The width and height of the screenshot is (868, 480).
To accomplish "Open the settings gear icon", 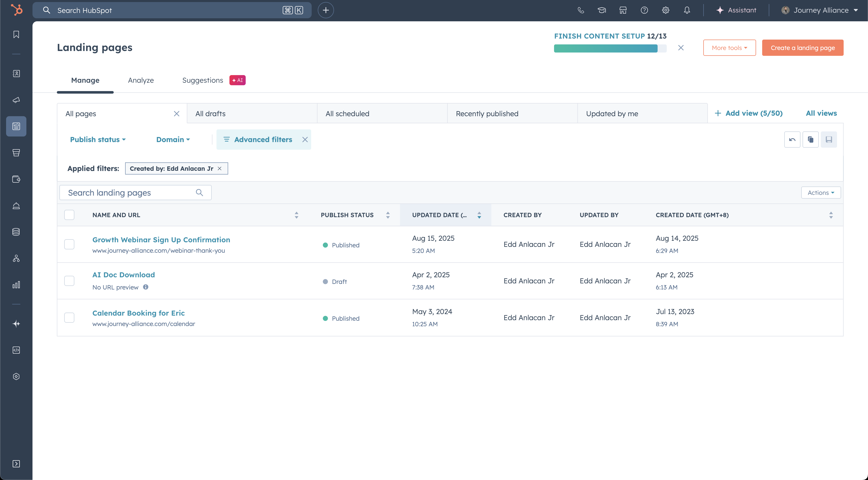I will (665, 10).
